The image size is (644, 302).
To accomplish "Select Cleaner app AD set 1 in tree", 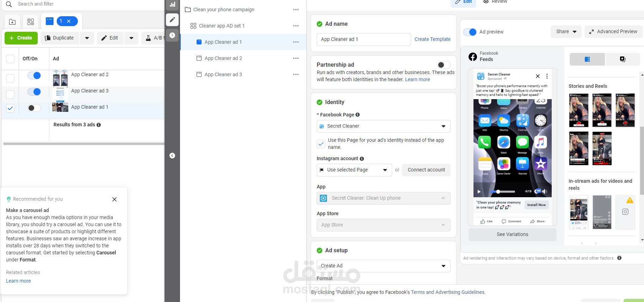I will click(222, 26).
